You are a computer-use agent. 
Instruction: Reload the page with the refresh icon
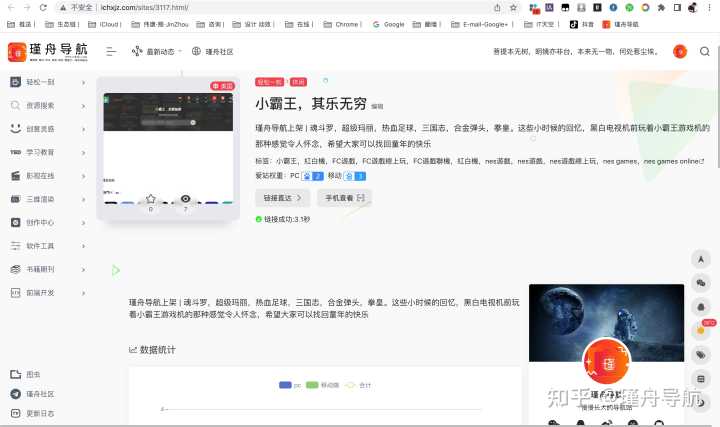43,7
